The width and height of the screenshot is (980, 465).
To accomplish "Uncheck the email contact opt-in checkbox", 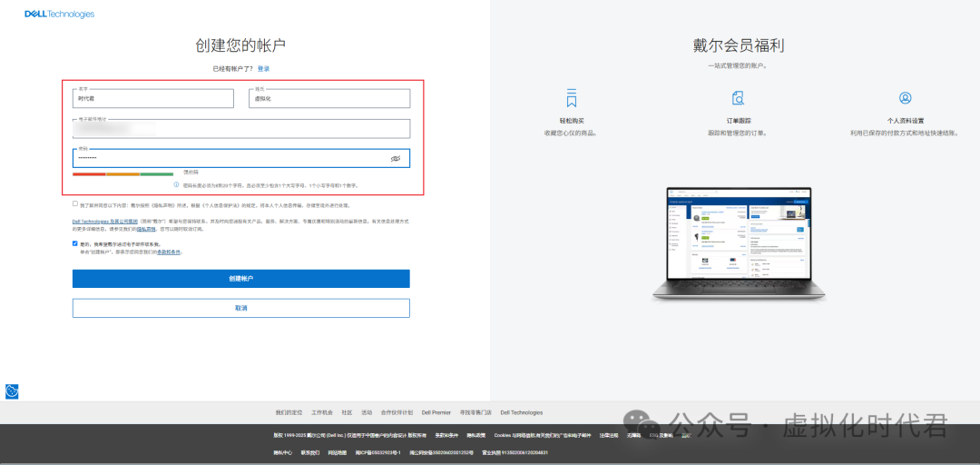I will coord(75,243).
